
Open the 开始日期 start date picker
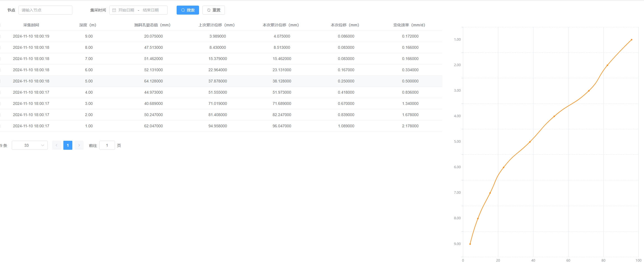126,10
